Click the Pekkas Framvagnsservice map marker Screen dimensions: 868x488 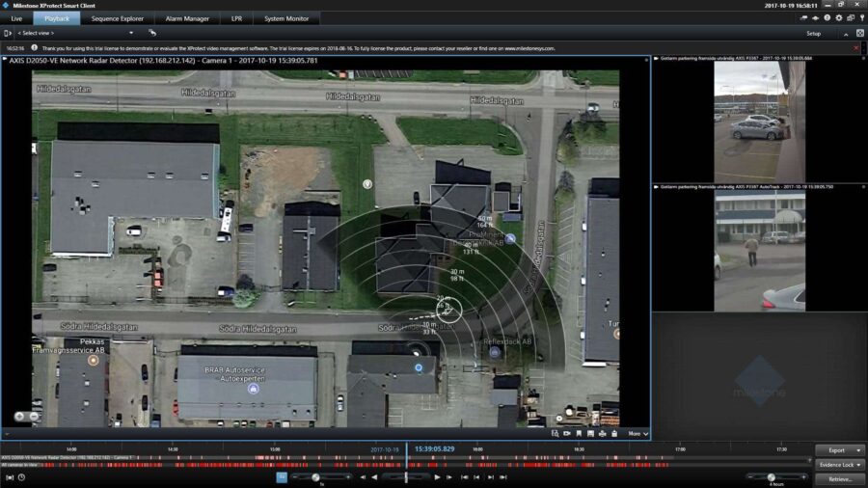pos(93,360)
